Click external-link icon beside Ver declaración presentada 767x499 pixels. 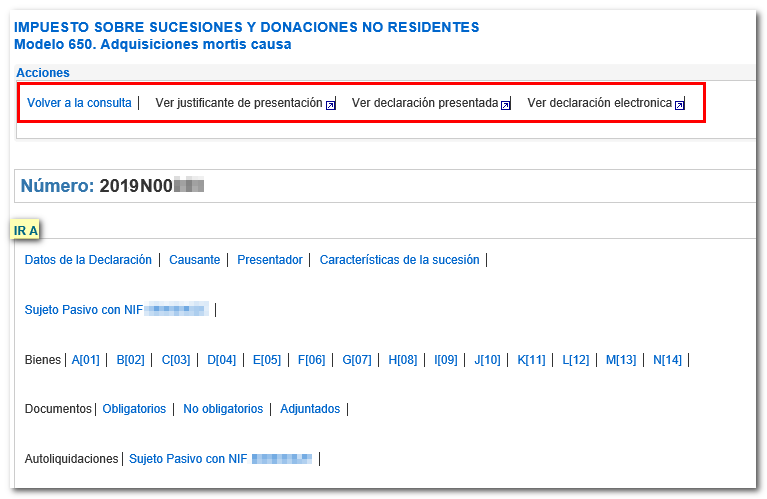[505, 104]
